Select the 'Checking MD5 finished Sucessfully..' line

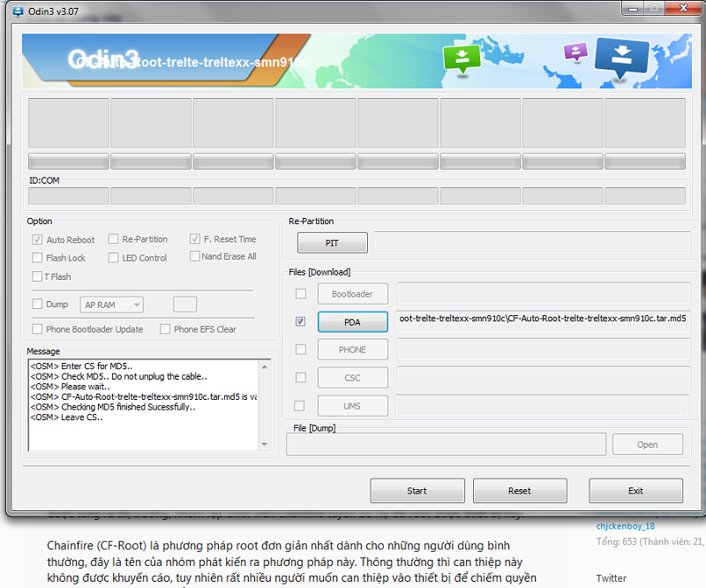(113, 407)
